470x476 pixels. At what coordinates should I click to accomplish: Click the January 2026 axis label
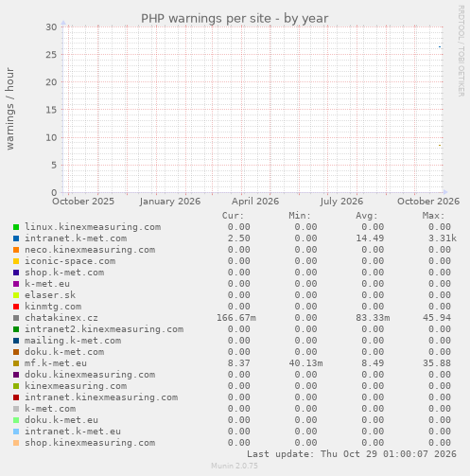[170, 202]
